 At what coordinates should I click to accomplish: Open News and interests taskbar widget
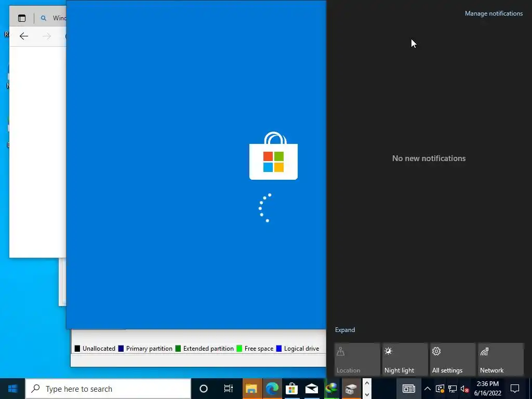coord(408,389)
